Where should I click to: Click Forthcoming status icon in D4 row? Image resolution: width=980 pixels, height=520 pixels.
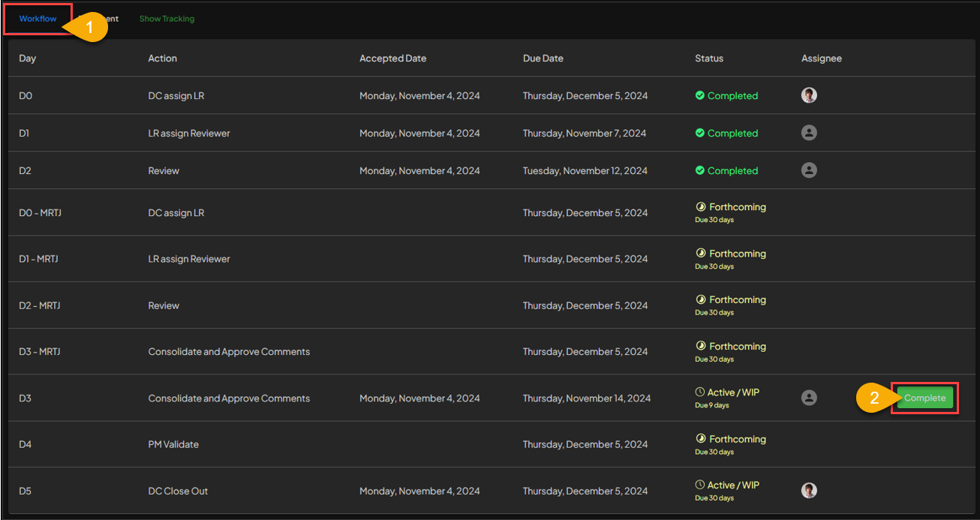[x=701, y=439]
